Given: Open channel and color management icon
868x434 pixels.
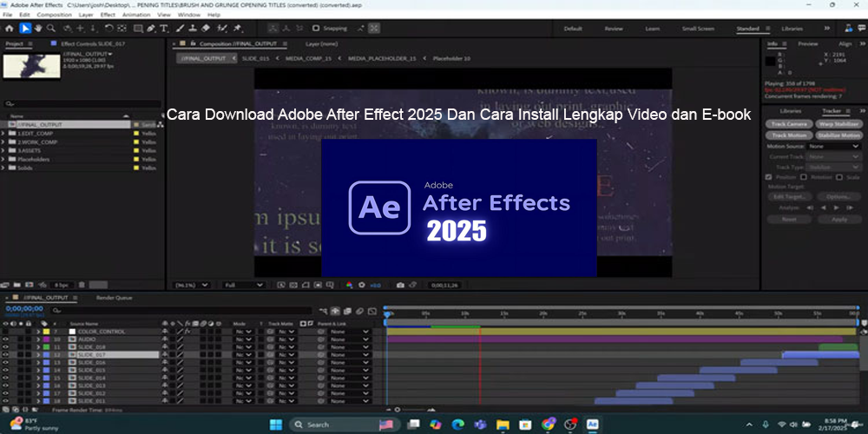Looking at the screenshot, I should click(x=349, y=285).
